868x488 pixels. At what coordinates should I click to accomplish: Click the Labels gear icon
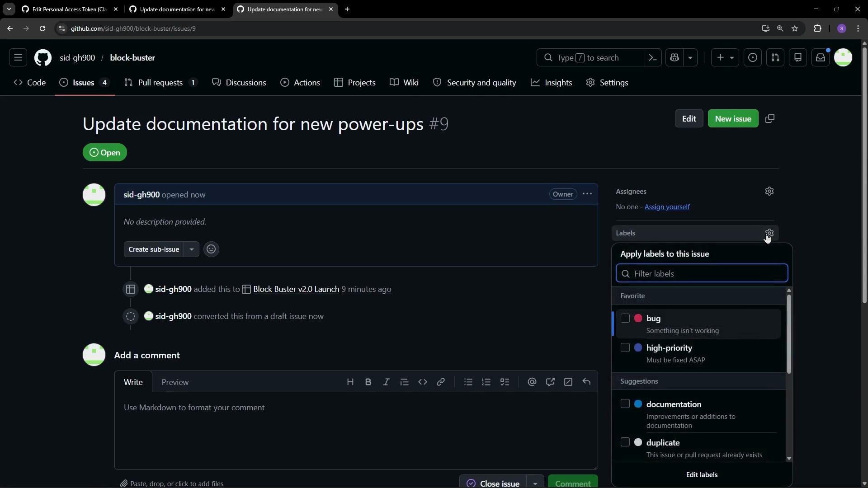point(769,233)
